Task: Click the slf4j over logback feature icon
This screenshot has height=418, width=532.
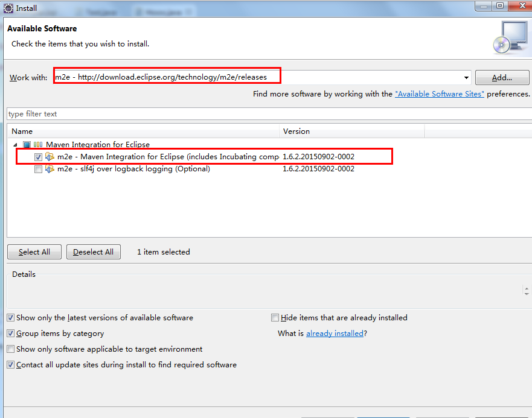Action: [50, 169]
